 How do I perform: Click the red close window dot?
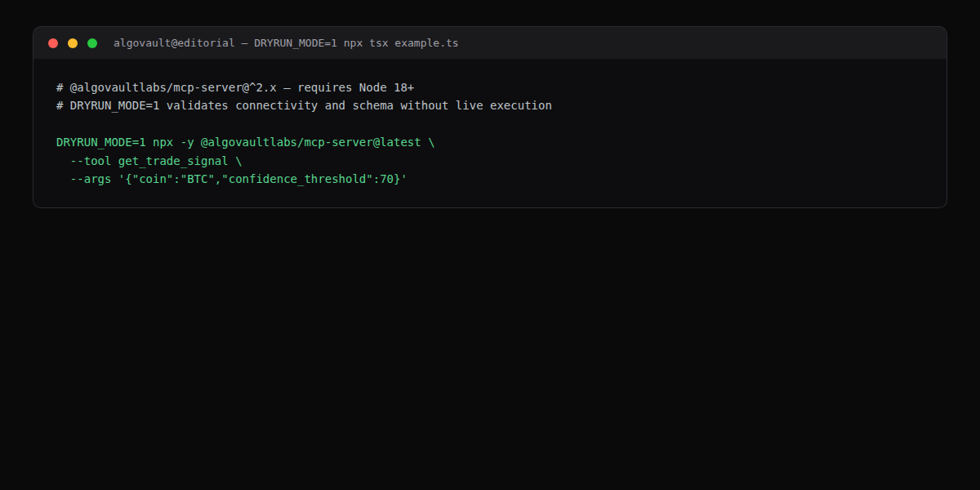53,43
